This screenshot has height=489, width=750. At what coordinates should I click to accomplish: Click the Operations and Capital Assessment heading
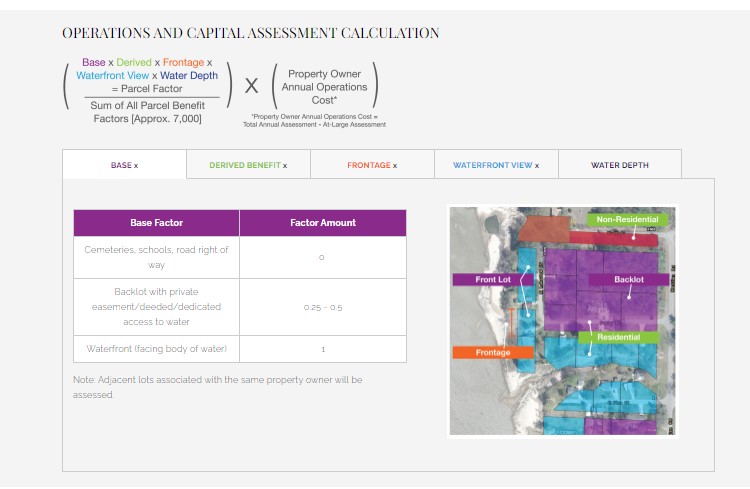[250, 33]
